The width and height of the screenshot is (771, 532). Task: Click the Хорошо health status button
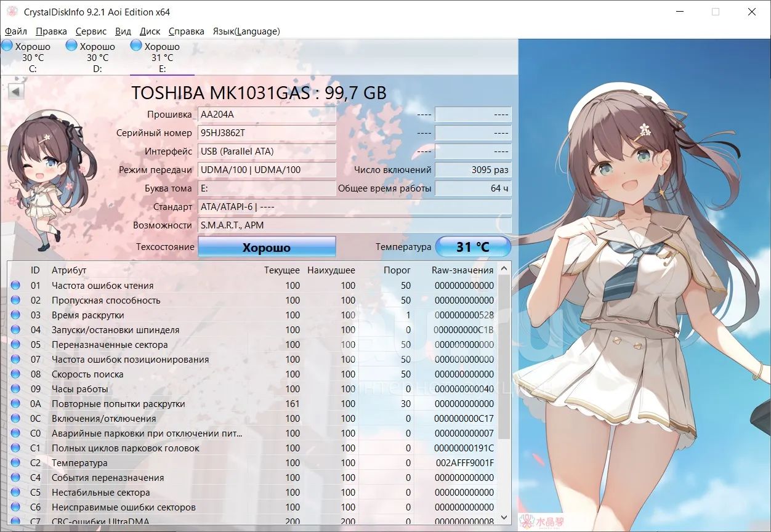pyautogui.click(x=267, y=247)
